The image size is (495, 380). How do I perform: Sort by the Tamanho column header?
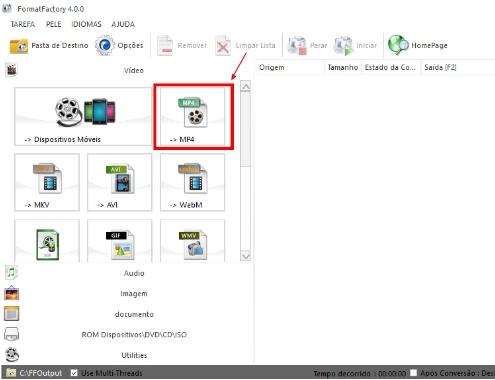[x=343, y=67]
